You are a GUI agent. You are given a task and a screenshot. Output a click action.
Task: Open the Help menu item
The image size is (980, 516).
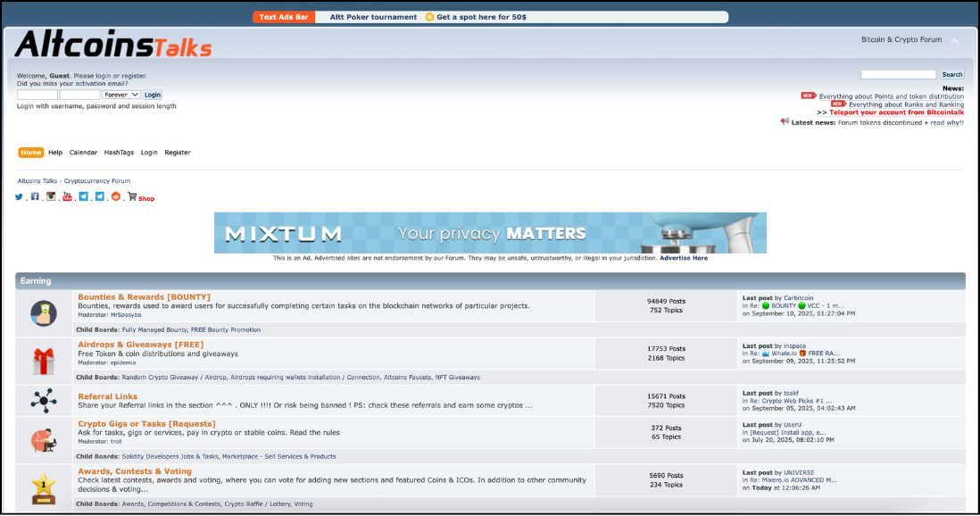point(55,153)
